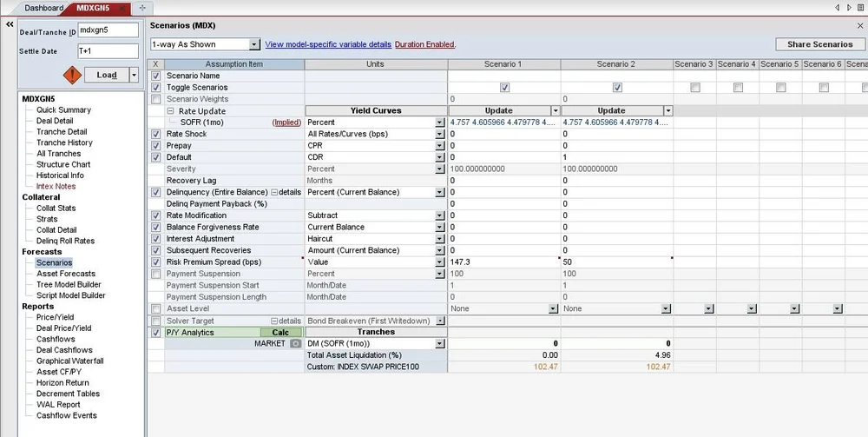The height and width of the screenshot is (437, 868).
Task: Open Collat Stats in sidebar
Action: pyautogui.click(x=56, y=209)
